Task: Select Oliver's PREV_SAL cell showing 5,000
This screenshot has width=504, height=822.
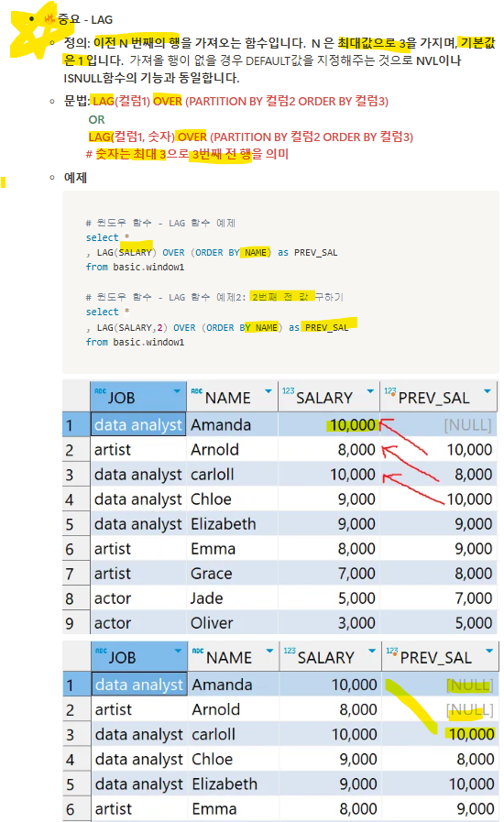Action: point(438,623)
